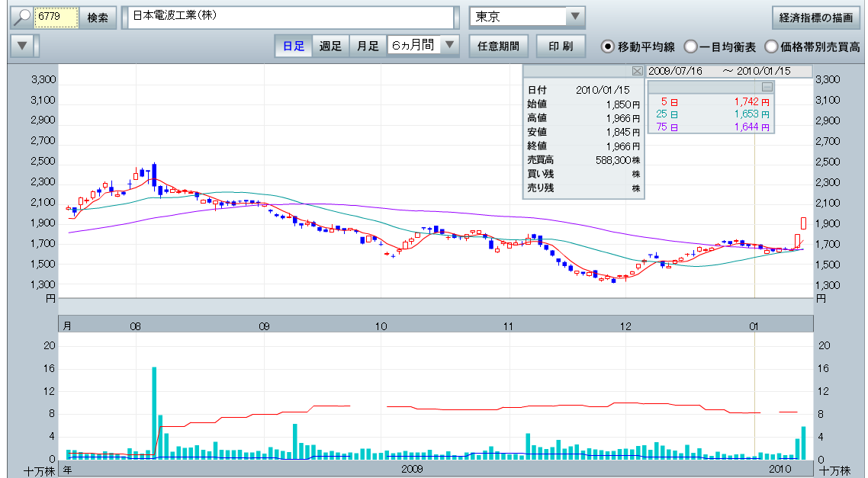This screenshot has width=868, height=478.
Task: Click the 検索 search button
Action: coord(98,17)
